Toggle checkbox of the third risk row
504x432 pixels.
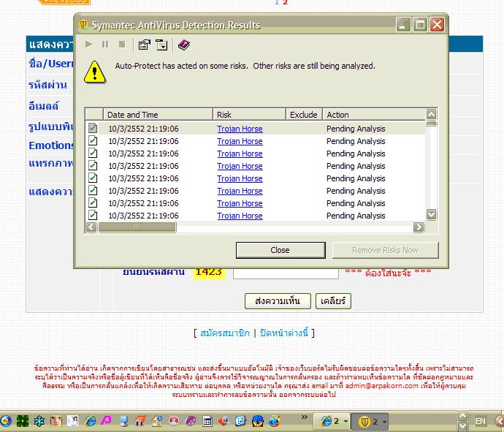click(93, 153)
